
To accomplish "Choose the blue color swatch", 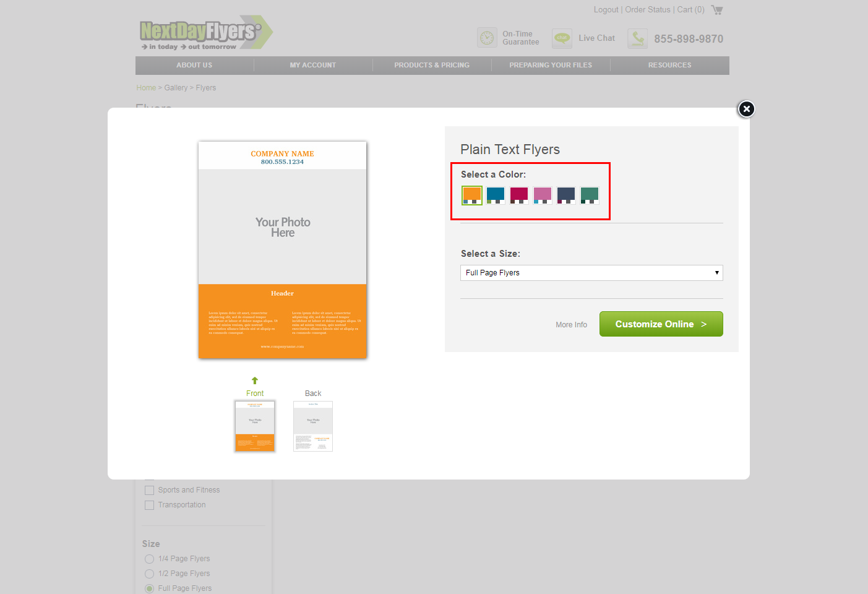I will click(496, 195).
